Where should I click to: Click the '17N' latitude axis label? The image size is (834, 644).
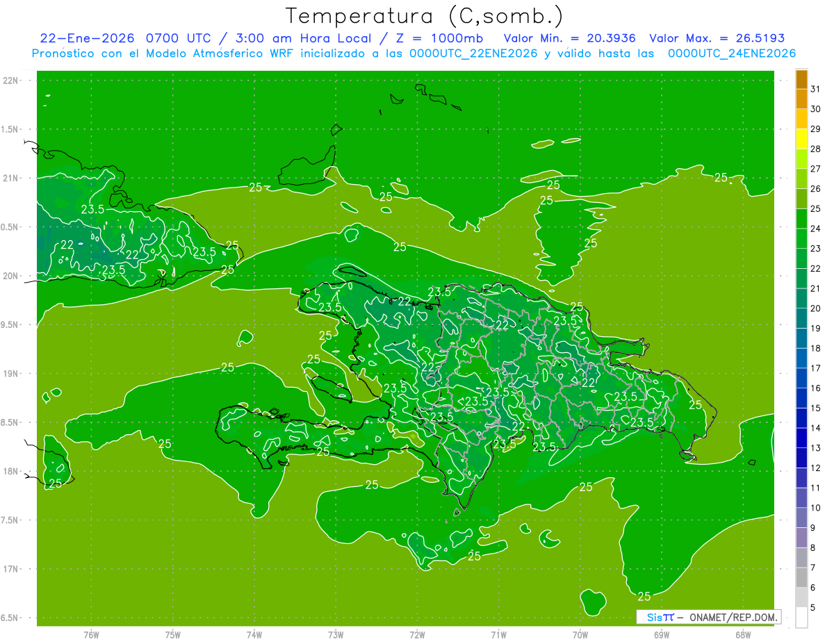click(x=11, y=569)
